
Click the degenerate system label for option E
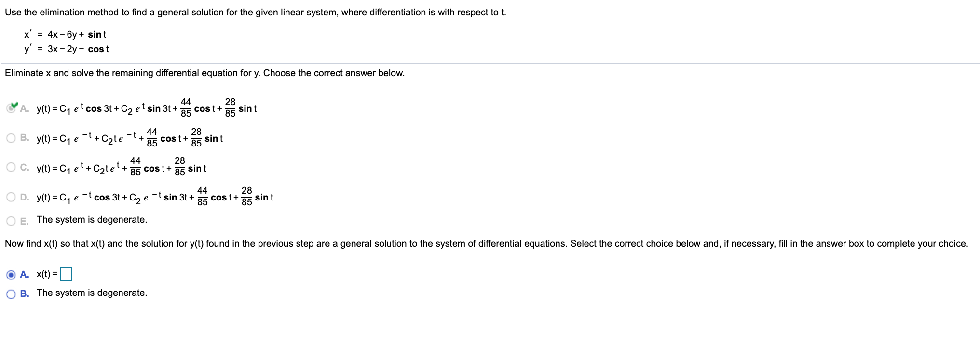click(x=92, y=219)
